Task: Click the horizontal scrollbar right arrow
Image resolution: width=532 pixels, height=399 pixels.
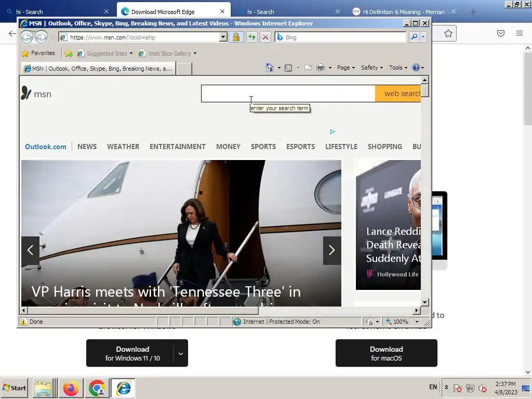Action: (417, 310)
